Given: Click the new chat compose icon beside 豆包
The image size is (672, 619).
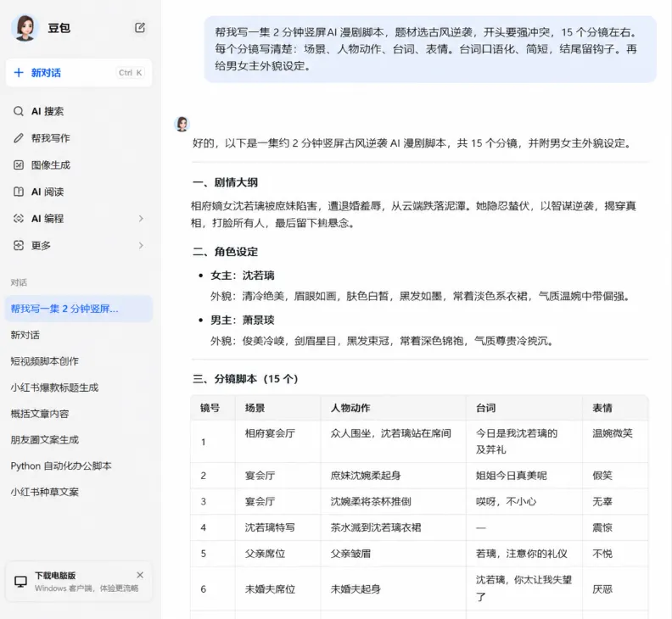Looking at the screenshot, I should (140, 28).
